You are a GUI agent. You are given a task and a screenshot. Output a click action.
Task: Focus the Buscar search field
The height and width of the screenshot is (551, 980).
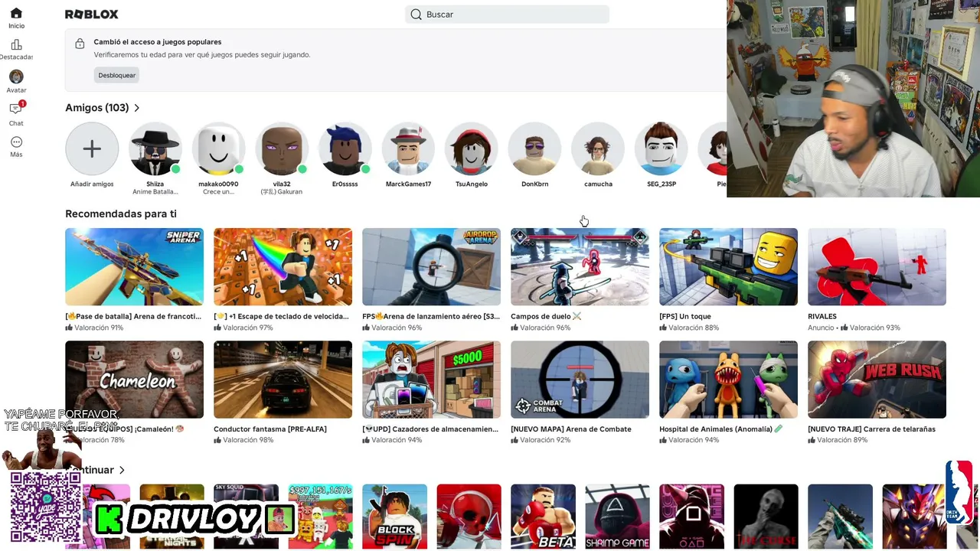[x=507, y=15]
